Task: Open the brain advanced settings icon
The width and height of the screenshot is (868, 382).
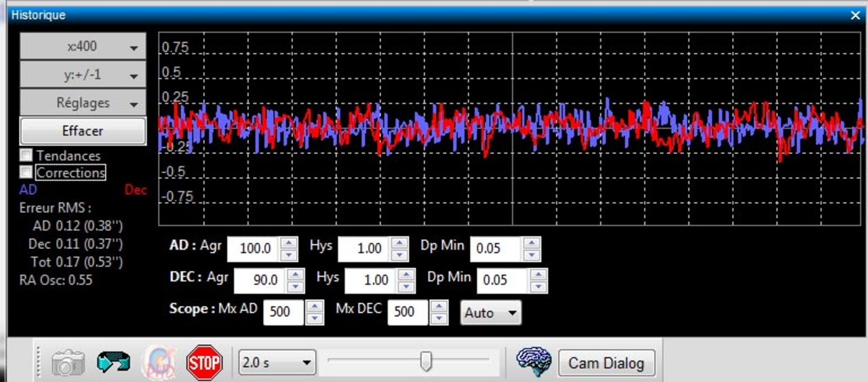Action: (534, 362)
